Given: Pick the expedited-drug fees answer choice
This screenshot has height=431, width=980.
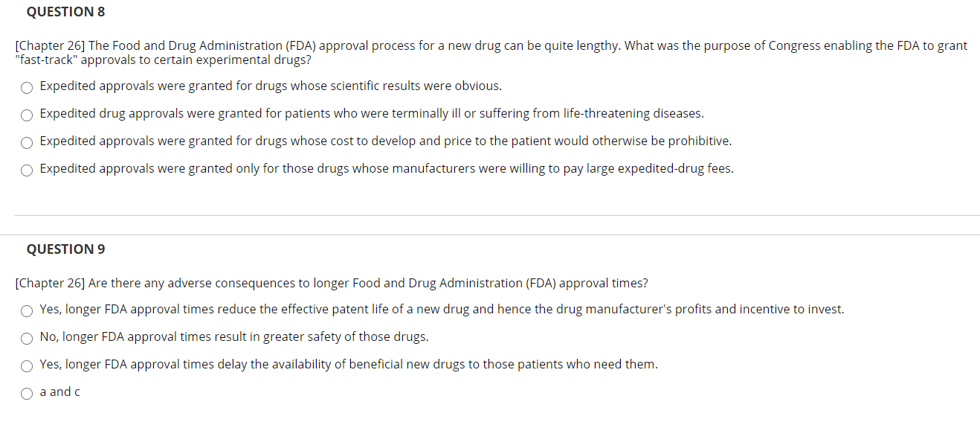Looking at the screenshot, I should click(x=27, y=170).
